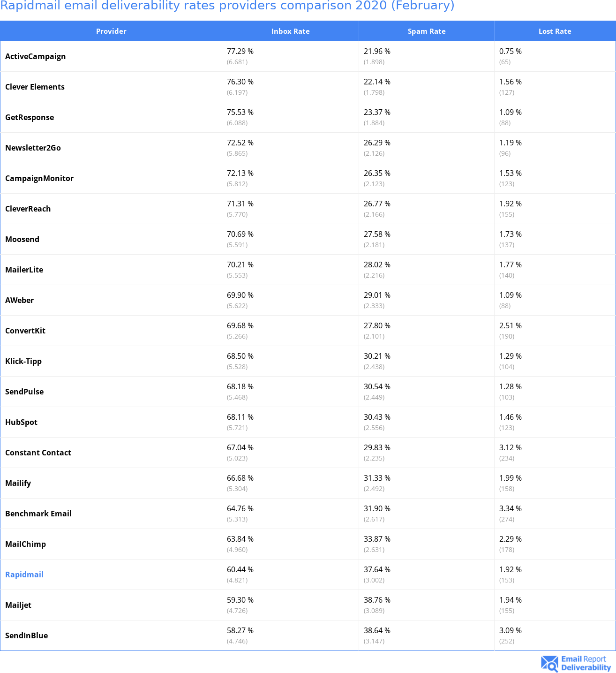This screenshot has height=673, width=616.
Task: Click Rapidmail's 60.44 % inbox rate
Action: click(x=240, y=569)
